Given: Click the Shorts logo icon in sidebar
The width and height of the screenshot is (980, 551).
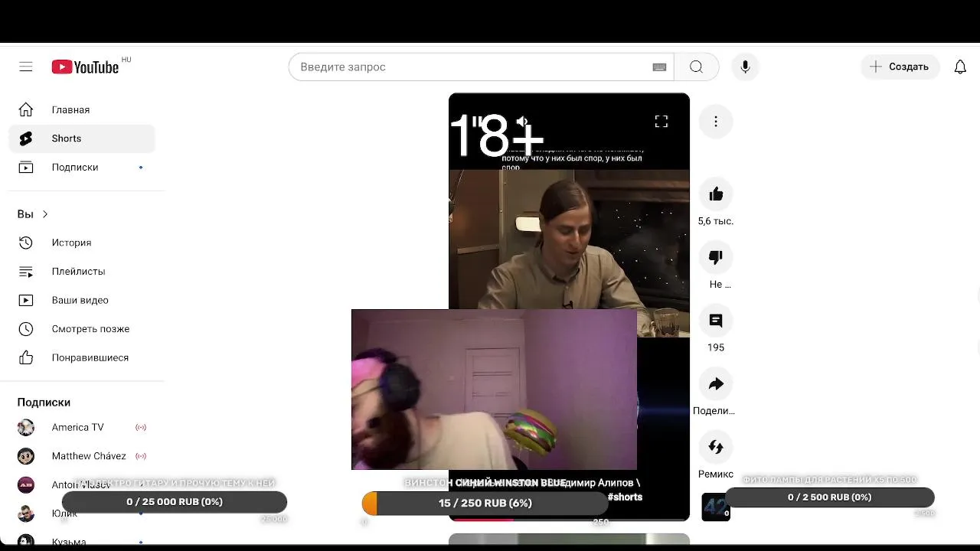Looking at the screenshot, I should [26, 139].
